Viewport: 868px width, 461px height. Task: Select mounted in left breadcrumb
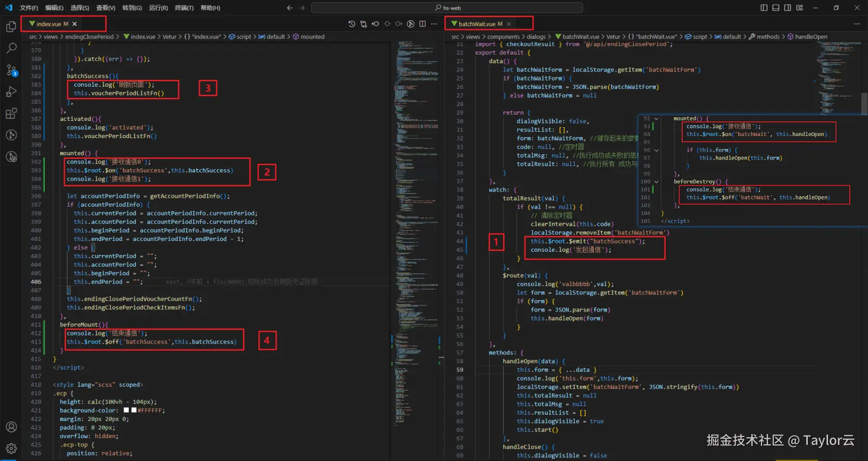[x=309, y=37]
